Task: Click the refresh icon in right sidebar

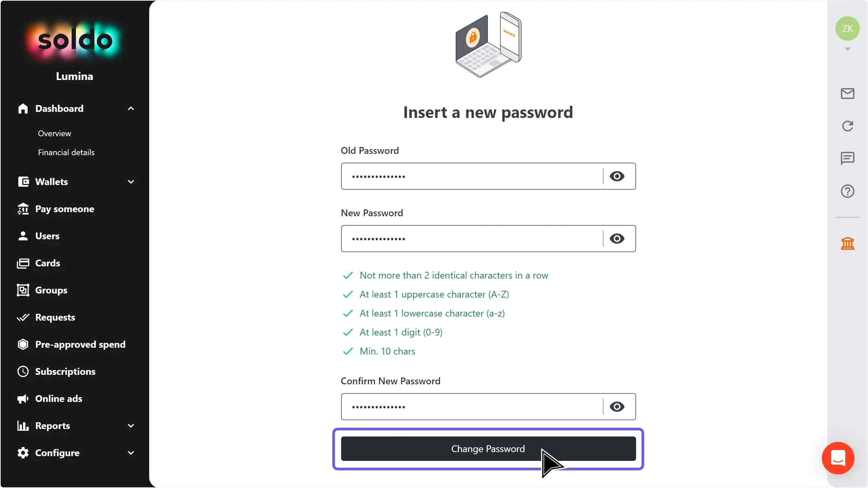Action: point(847,126)
